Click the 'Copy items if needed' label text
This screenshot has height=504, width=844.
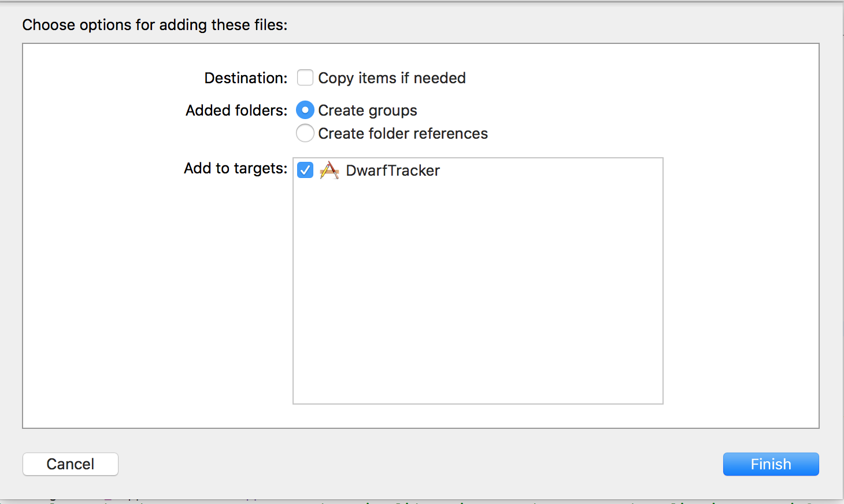pyautogui.click(x=392, y=78)
